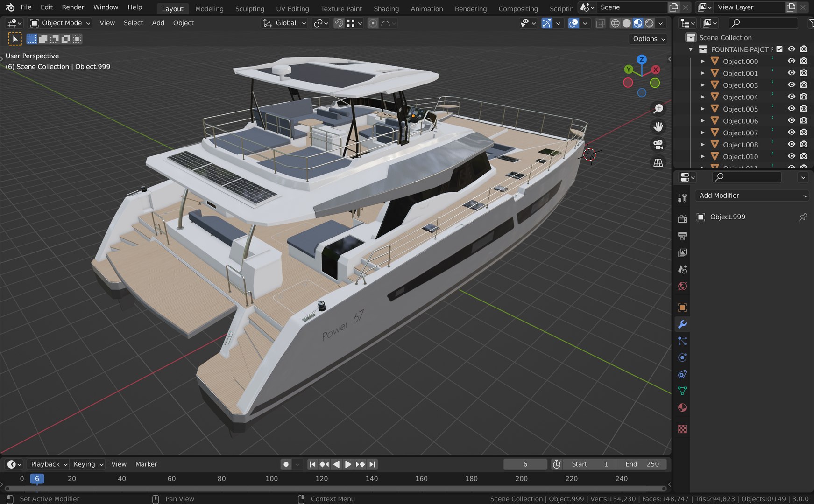Open the Add Modifier dropdown

point(752,196)
